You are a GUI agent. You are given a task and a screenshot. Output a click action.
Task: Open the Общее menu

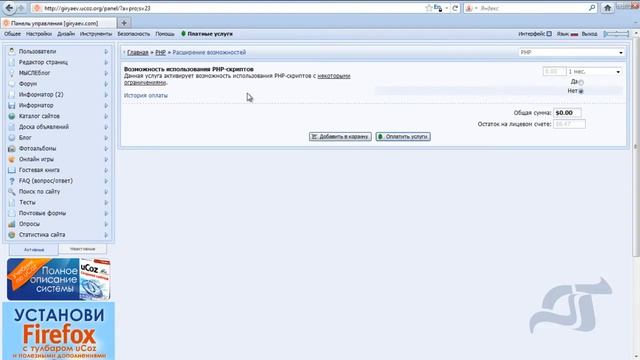12,34
